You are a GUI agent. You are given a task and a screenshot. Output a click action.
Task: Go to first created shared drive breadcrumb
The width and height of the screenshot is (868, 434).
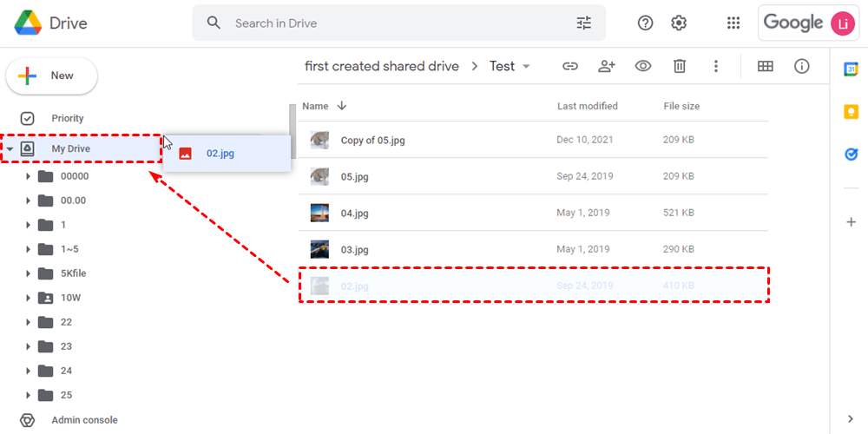click(382, 66)
